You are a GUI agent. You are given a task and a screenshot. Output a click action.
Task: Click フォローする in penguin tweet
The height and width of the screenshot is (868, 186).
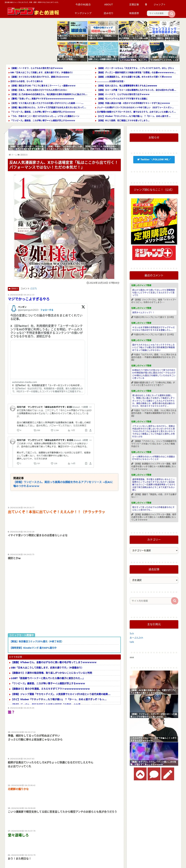click(47, 310)
